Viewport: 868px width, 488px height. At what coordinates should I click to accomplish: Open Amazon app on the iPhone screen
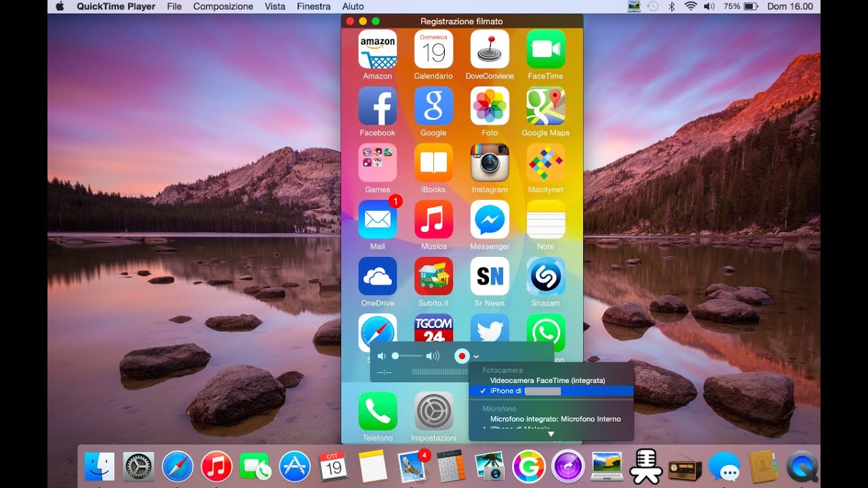tap(378, 49)
